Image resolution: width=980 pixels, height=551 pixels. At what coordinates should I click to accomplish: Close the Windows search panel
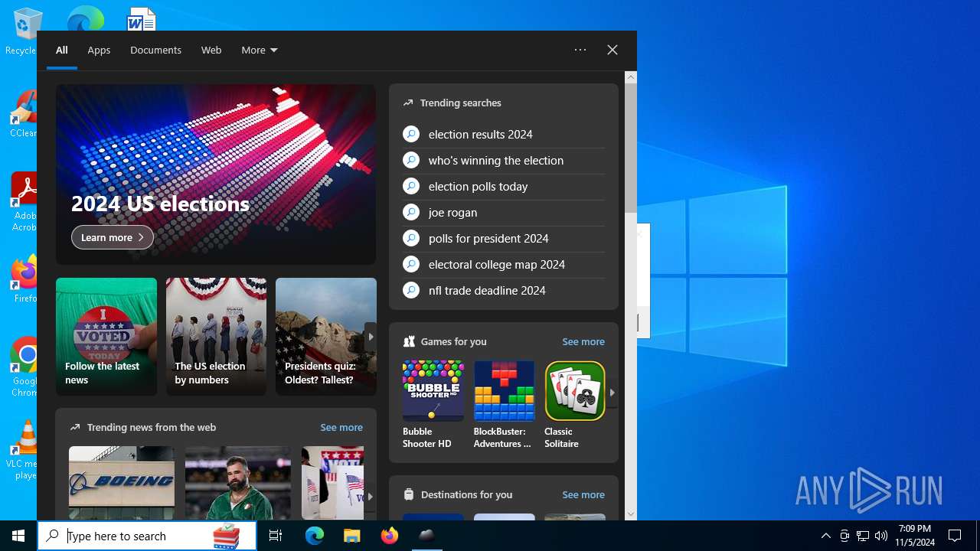tap(612, 50)
